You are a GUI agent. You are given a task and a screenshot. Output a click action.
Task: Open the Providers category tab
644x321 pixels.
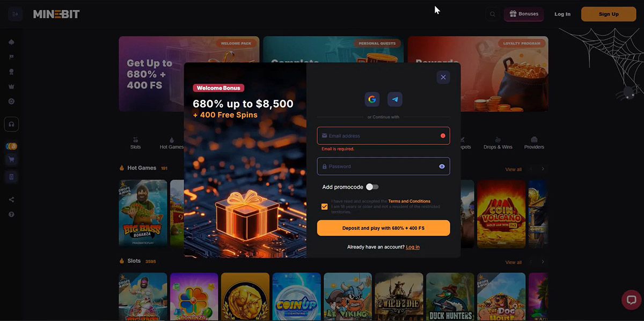pyautogui.click(x=534, y=143)
